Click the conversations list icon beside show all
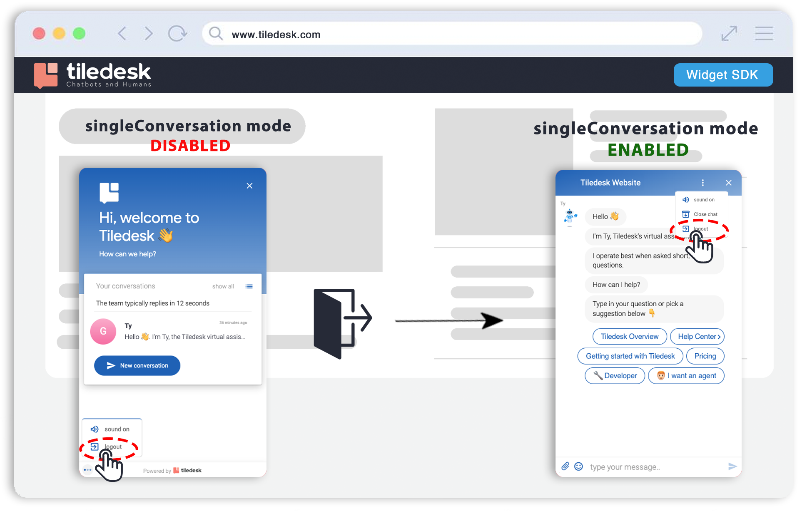812x511 pixels. pyautogui.click(x=249, y=286)
